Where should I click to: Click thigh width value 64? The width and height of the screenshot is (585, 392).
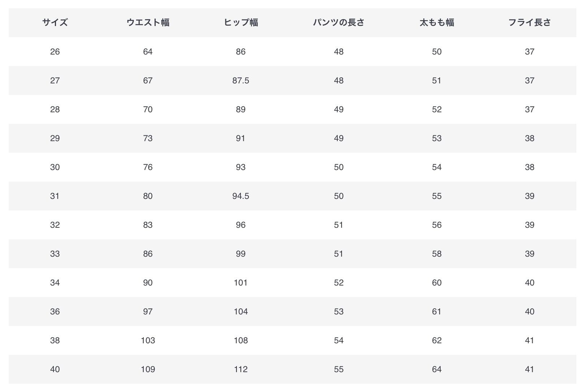[437, 369]
